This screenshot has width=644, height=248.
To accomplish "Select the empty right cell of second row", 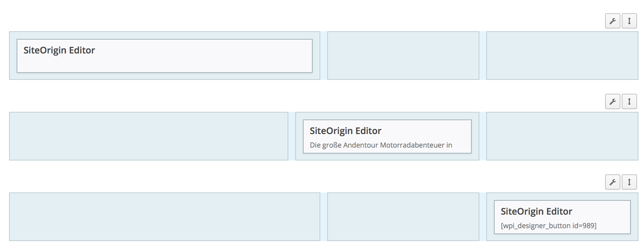I will click(x=562, y=136).
